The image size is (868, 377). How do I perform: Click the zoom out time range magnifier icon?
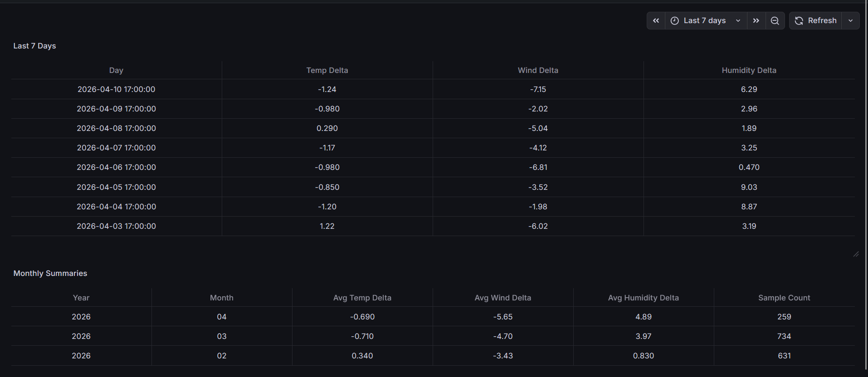[x=775, y=20]
